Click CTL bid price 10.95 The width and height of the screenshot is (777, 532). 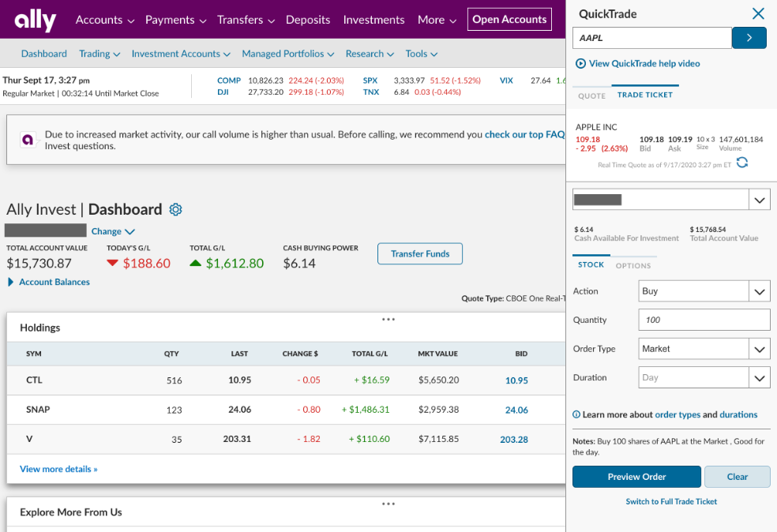pyautogui.click(x=516, y=380)
